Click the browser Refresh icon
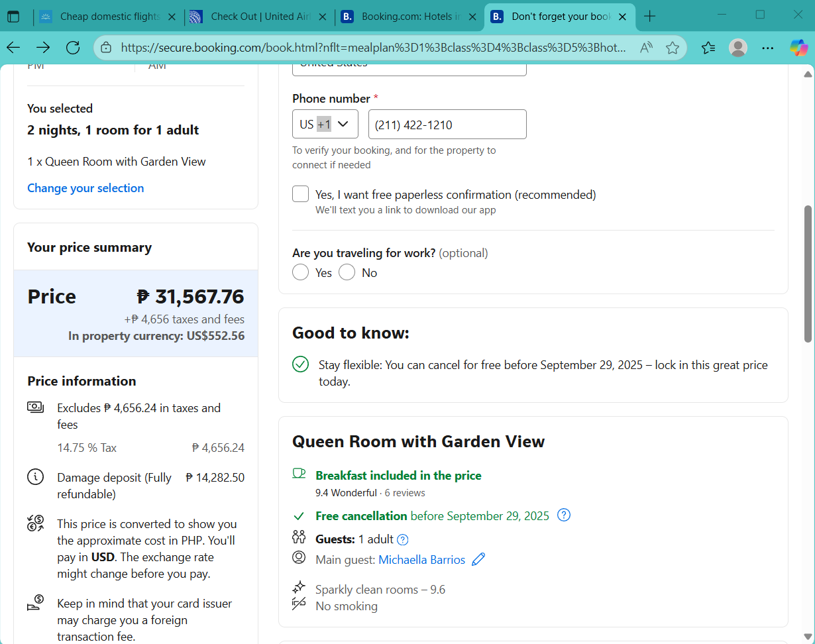The image size is (815, 644). pos(73,48)
